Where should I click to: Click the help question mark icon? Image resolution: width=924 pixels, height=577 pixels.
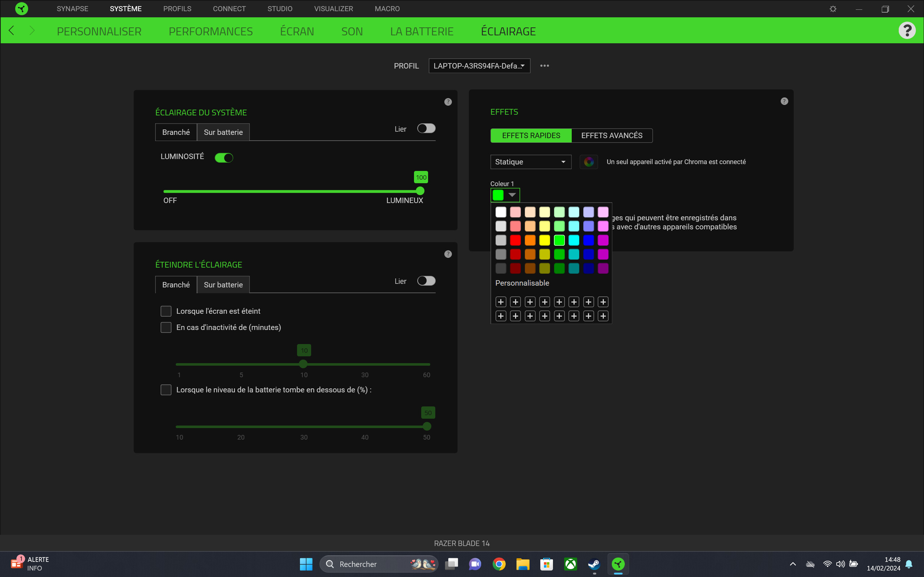[907, 30]
